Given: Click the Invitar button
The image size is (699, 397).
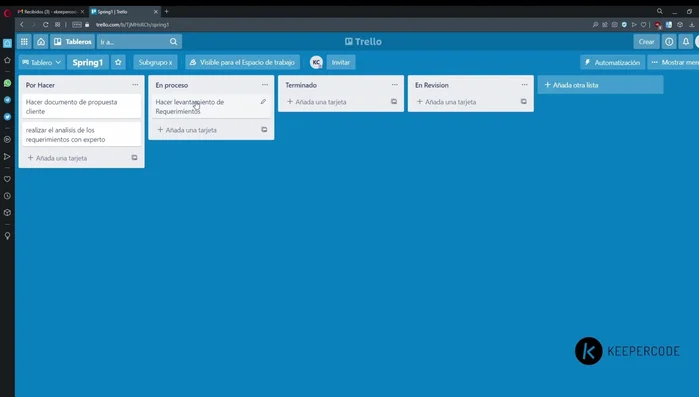Looking at the screenshot, I should (x=341, y=62).
